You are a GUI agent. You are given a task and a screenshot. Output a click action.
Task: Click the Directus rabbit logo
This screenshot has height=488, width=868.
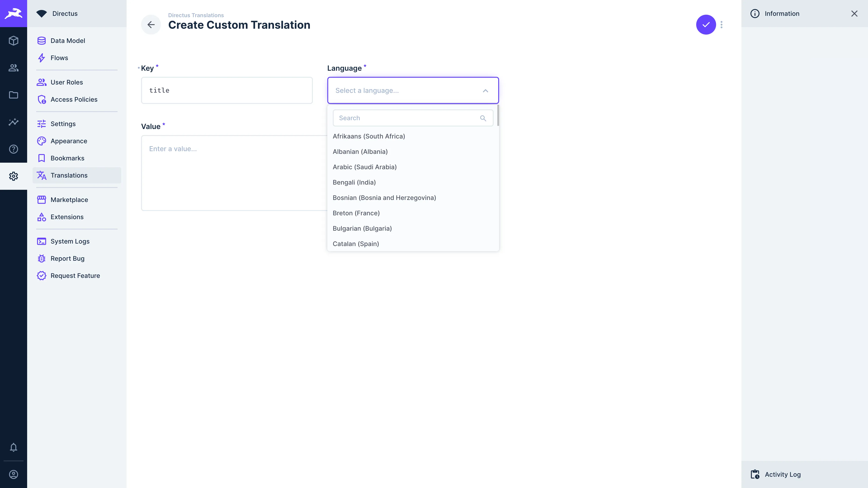(14, 14)
